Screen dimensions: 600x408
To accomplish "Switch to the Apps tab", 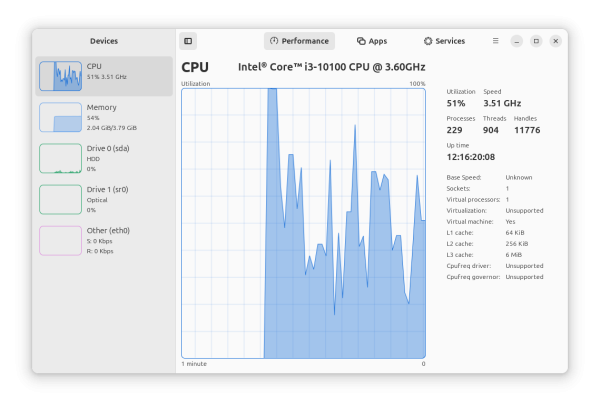I will [372, 41].
